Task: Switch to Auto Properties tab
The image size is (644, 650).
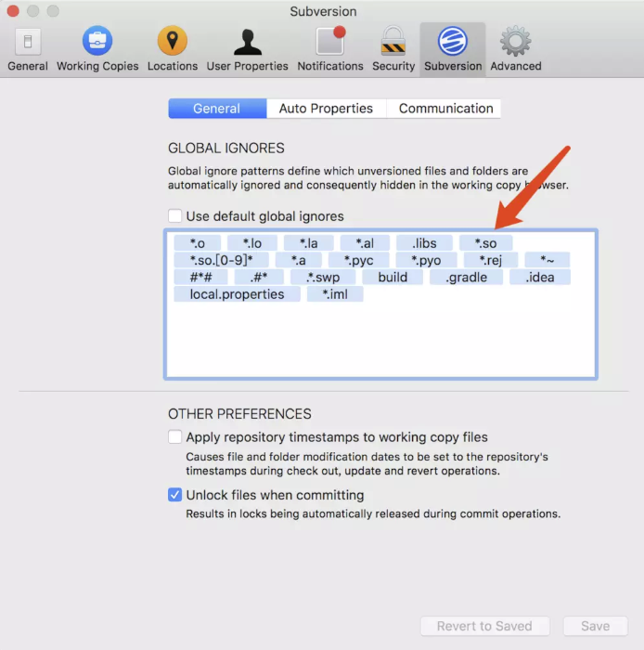Action: pyautogui.click(x=326, y=109)
